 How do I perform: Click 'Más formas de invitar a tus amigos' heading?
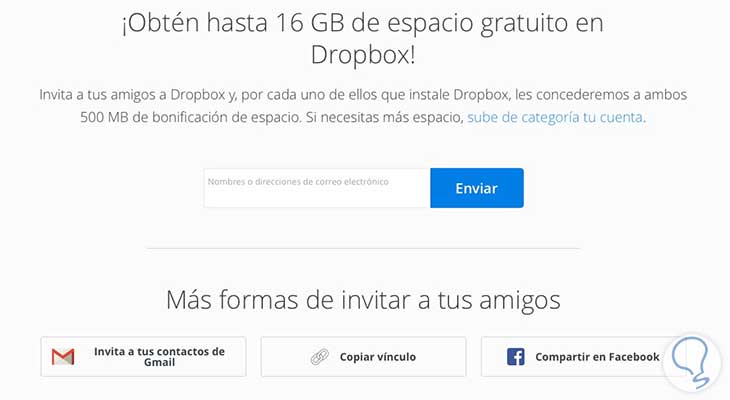click(363, 299)
